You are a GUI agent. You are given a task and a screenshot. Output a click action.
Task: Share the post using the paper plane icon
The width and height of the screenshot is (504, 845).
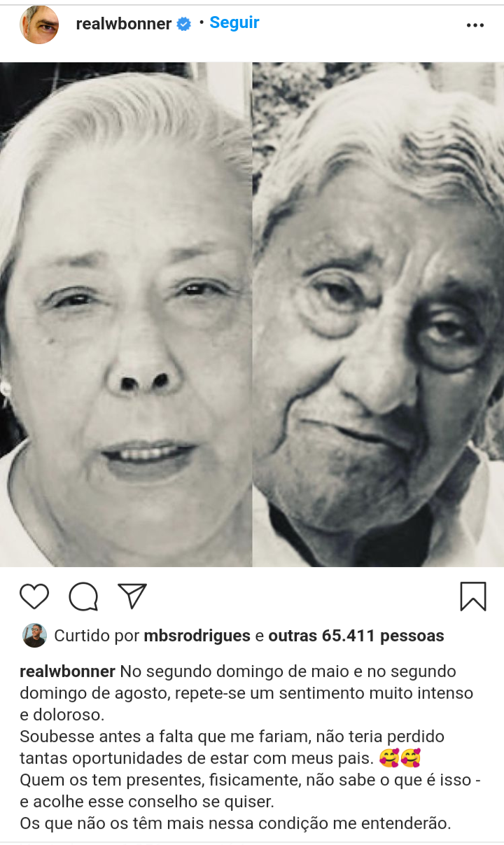click(x=132, y=596)
